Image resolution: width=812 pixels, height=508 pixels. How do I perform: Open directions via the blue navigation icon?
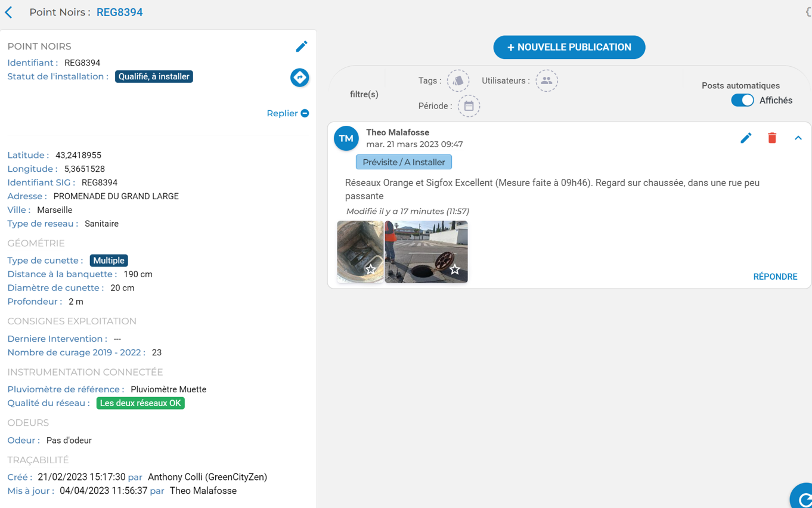point(299,78)
